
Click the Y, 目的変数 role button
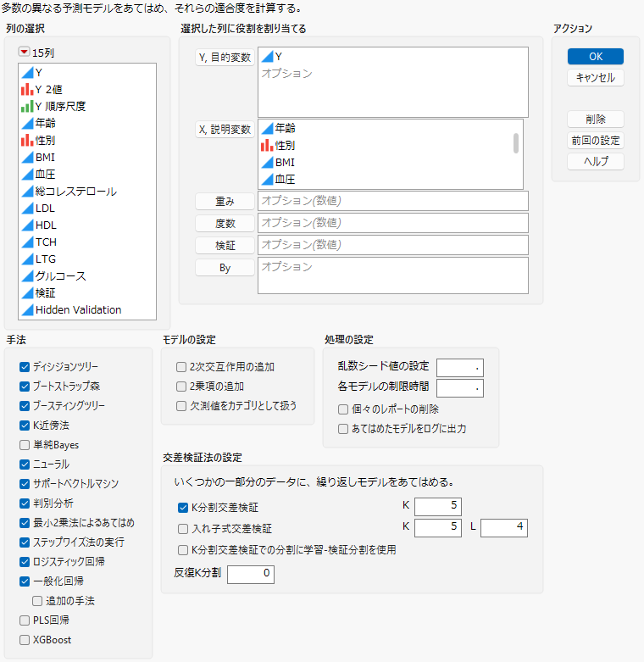225,58
